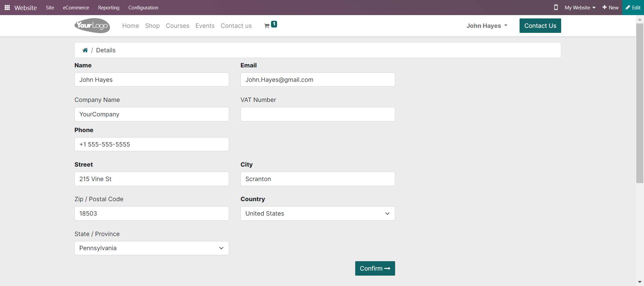This screenshot has width=644, height=286.
Task: Click the New plus button
Action: [x=610, y=7]
